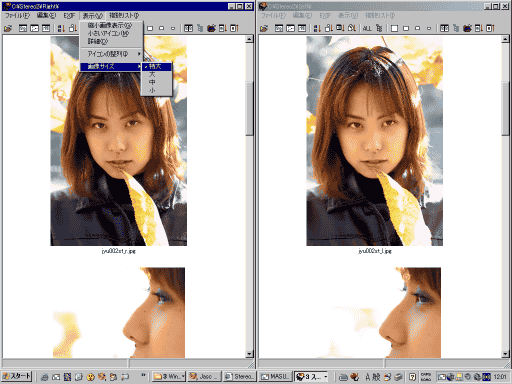Toggle extra-large image size button in inactive window
The width and height of the screenshot is (512, 384).
coord(394,28)
